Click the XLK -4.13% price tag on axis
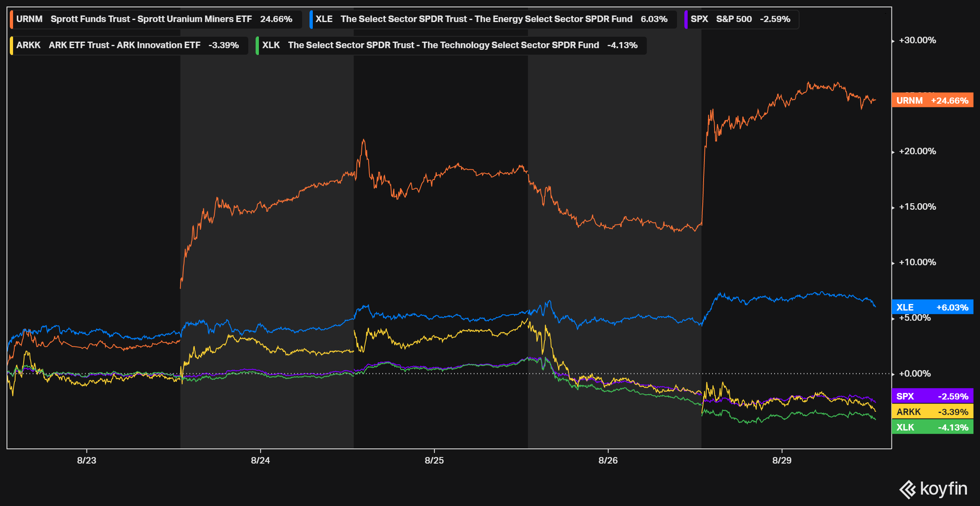The height and width of the screenshot is (506, 980). click(933, 427)
